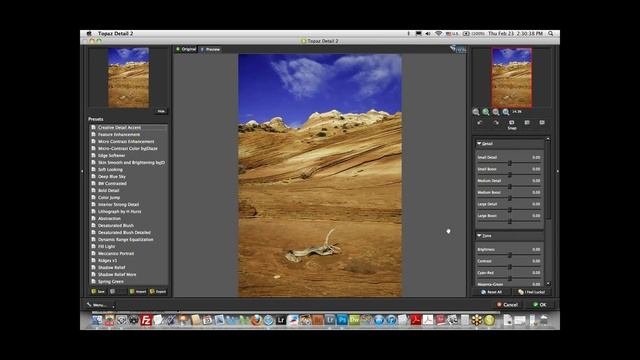The image size is (640, 360).
Task: Open the dark Lr Lightroom Dock icon
Action: [x=281, y=320]
